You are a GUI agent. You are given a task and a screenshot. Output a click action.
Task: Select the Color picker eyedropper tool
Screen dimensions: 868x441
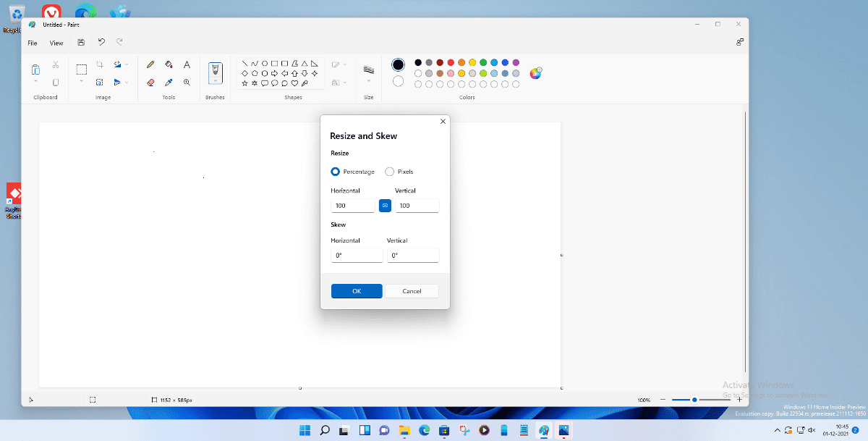pos(169,83)
